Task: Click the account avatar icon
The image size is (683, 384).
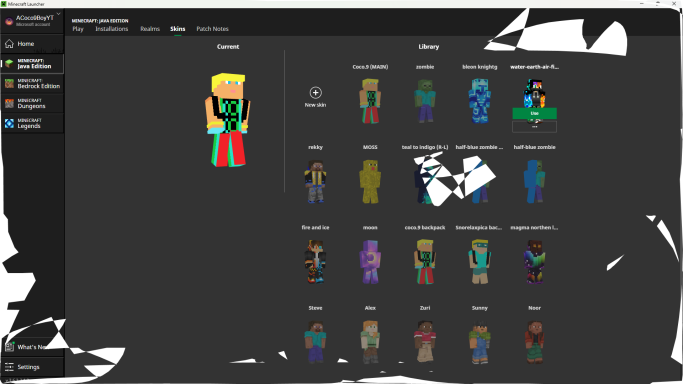Action: pos(9,21)
